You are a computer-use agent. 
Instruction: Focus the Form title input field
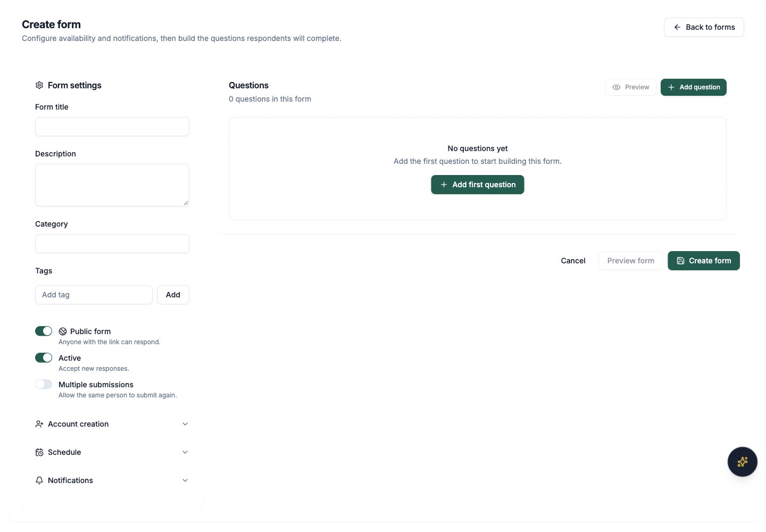112,127
